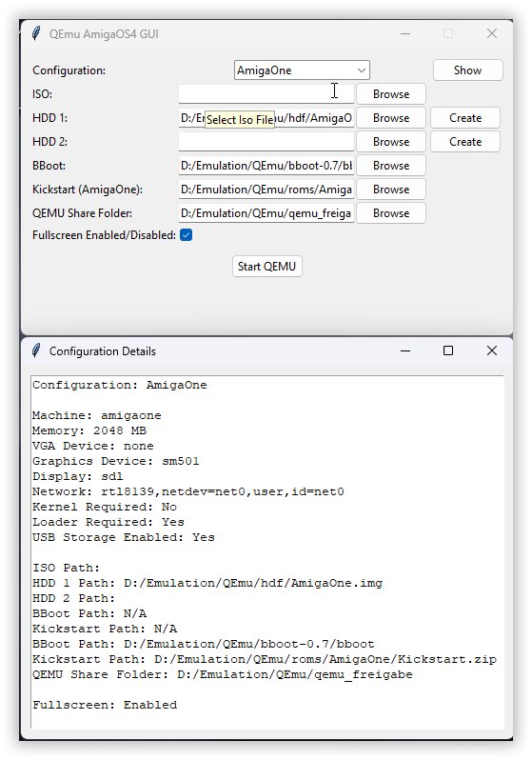Start QEMU with the button
The height and width of the screenshot is (760, 532).
point(267,267)
